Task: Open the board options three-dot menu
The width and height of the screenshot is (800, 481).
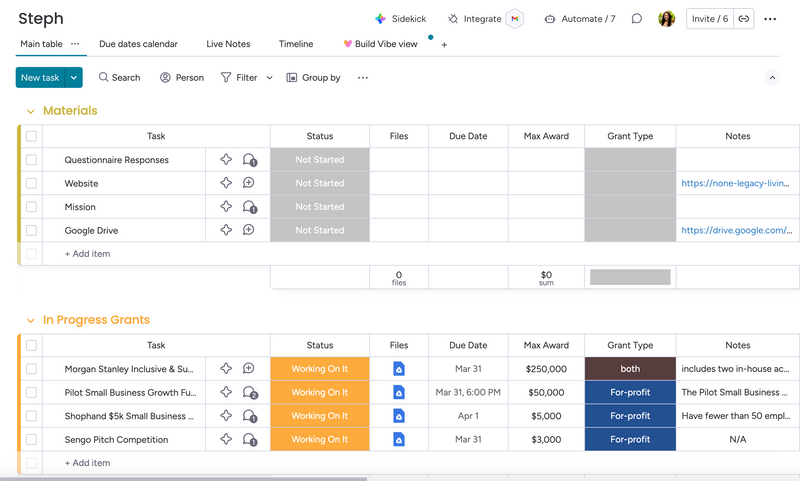Action: pyautogui.click(x=770, y=19)
